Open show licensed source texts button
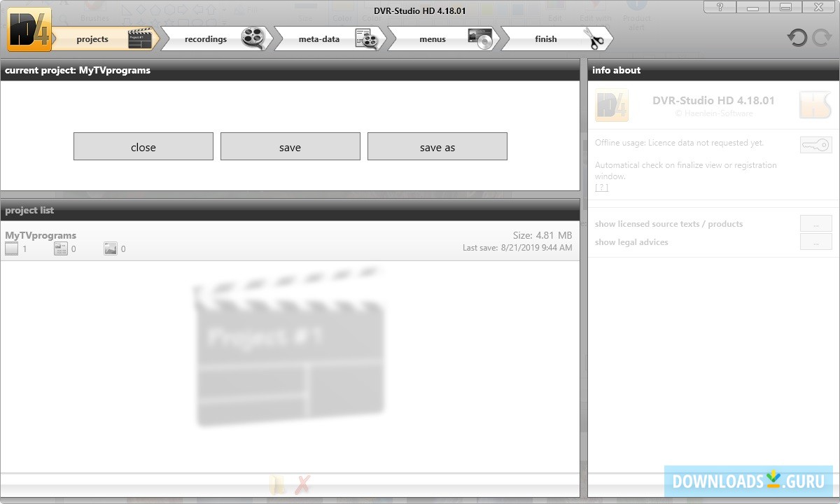840x504 pixels. coord(816,224)
